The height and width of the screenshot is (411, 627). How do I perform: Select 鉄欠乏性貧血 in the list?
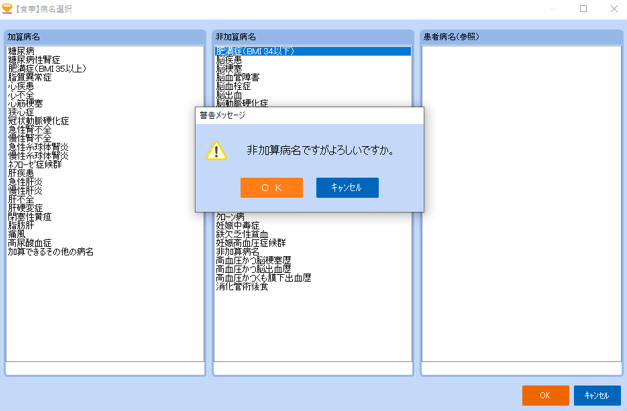click(242, 234)
